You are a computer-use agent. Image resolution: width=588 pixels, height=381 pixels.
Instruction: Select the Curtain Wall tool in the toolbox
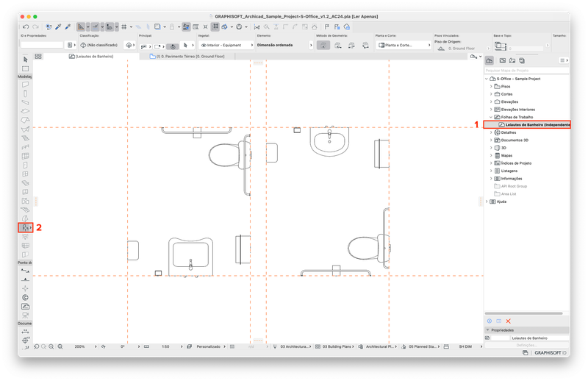coord(25,156)
